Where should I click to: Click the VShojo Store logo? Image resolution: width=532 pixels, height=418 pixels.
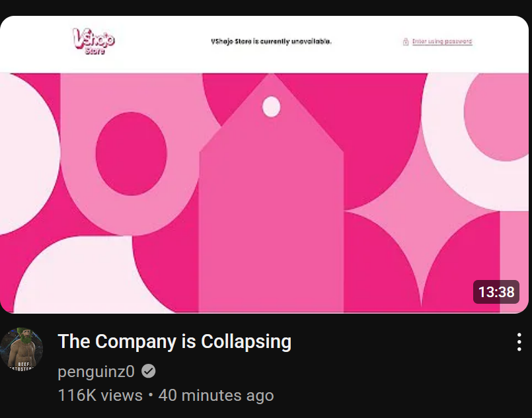point(94,41)
